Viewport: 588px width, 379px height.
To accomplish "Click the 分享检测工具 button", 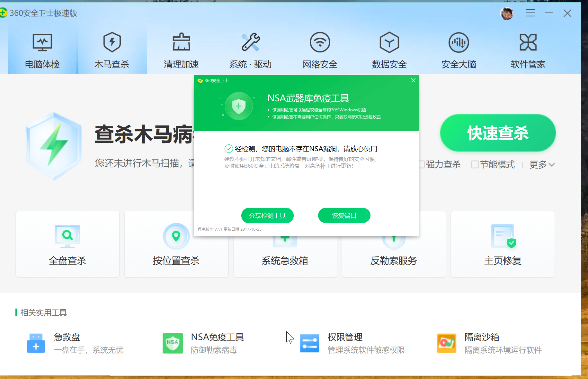I will click(x=267, y=216).
